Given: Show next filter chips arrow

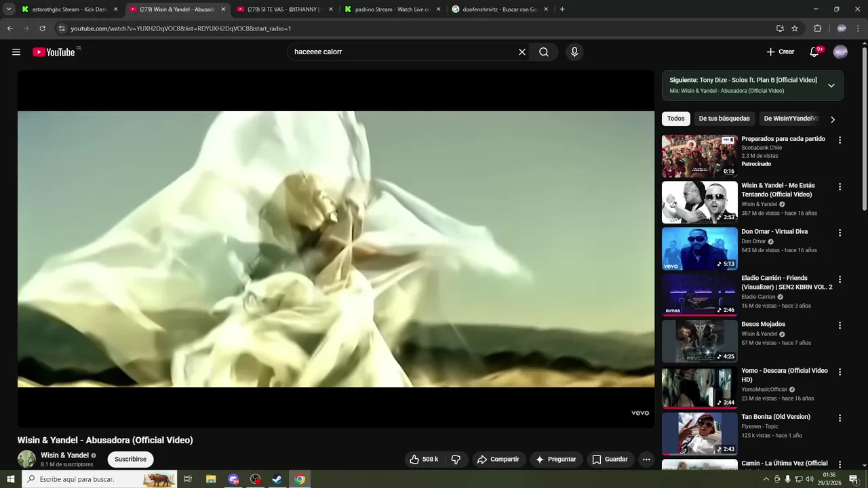Looking at the screenshot, I should (833, 119).
